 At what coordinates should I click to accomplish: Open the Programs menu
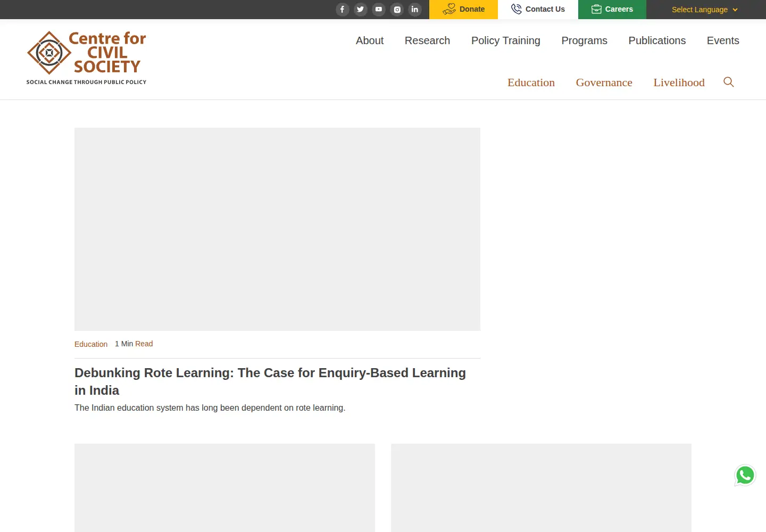click(584, 40)
